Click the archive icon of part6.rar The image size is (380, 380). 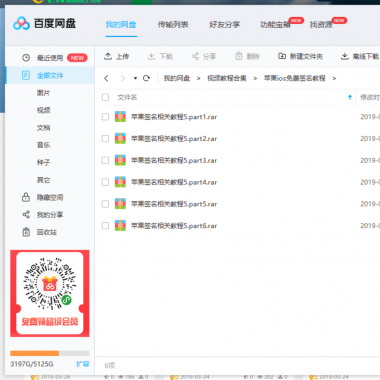(x=120, y=226)
